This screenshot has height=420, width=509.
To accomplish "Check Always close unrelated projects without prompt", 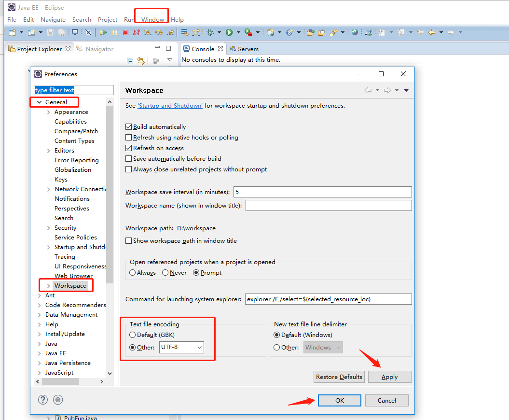I will pyautogui.click(x=128, y=169).
